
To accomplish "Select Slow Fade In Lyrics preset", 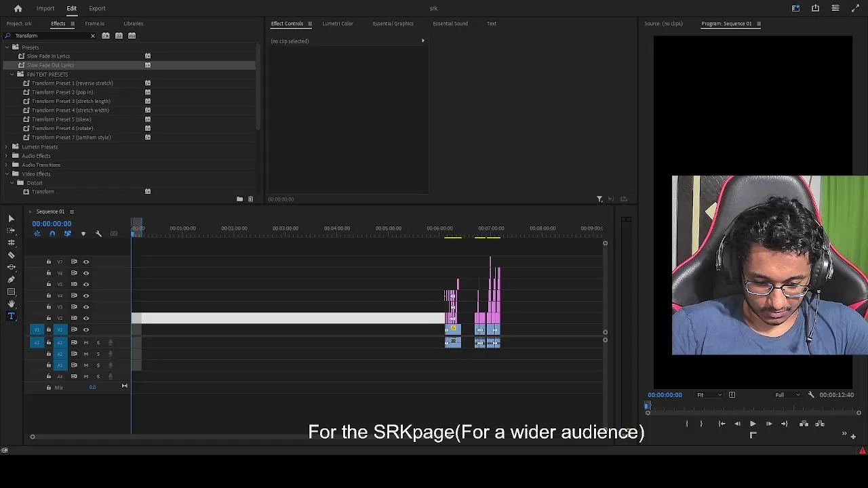I will [48, 56].
